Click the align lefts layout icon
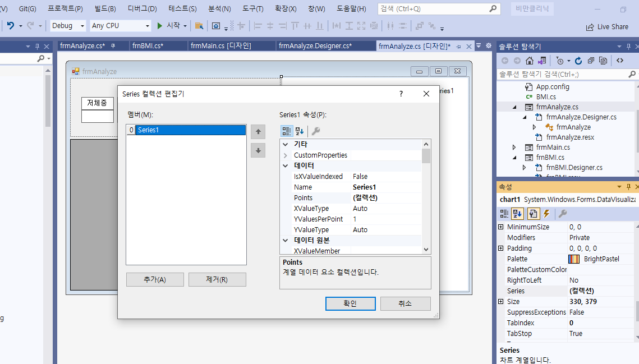 [x=258, y=26]
